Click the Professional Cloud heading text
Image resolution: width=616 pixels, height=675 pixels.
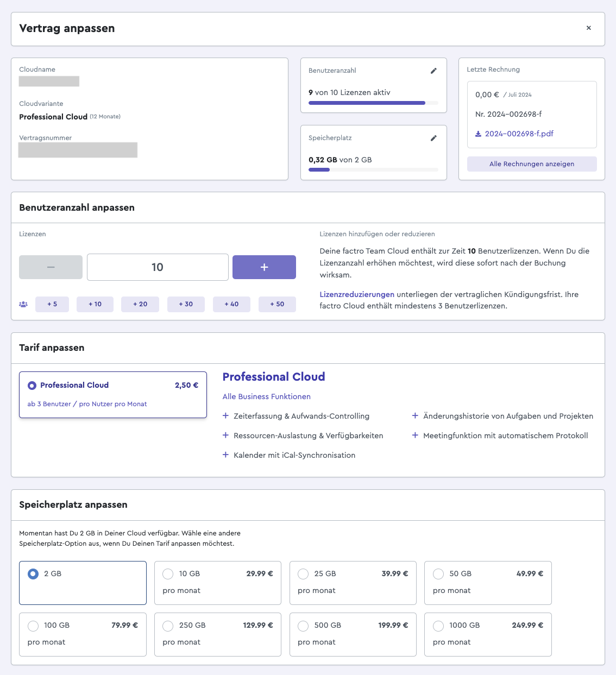coord(274,377)
